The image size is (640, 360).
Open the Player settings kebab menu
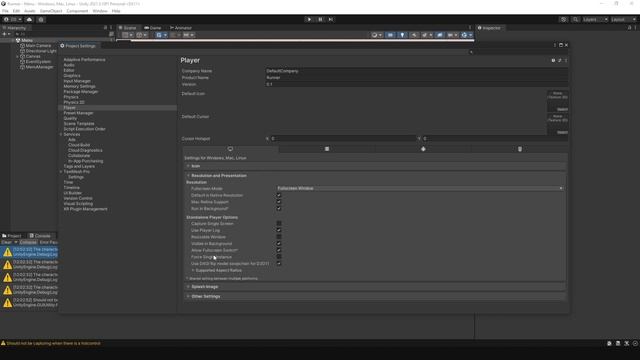tap(566, 60)
